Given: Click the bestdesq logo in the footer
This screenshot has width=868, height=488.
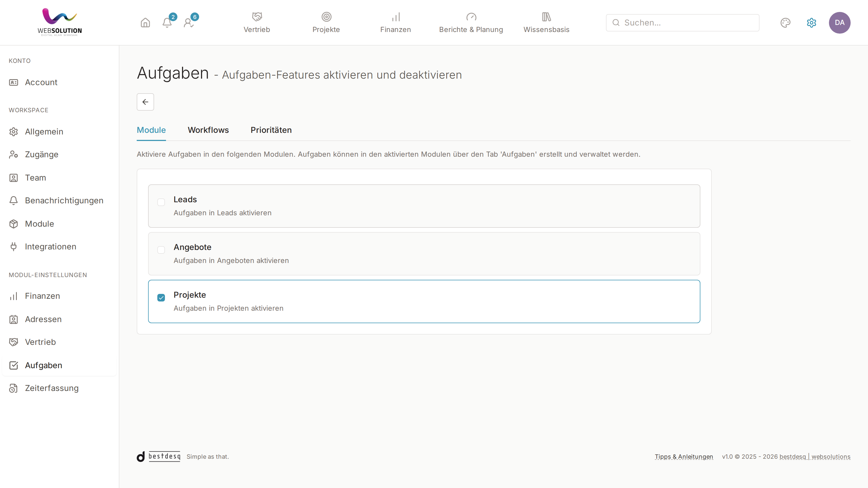Looking at the screenshot, I should 158,456.
